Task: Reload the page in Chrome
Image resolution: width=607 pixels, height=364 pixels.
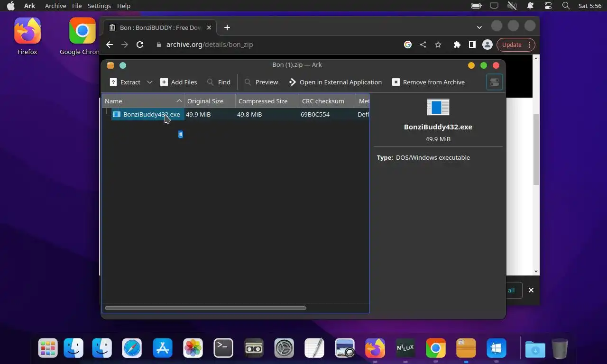Action: [140, 45]
